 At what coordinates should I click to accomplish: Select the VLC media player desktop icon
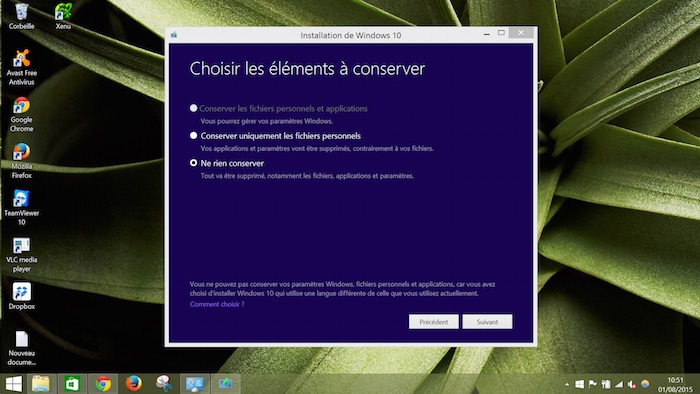click(x=21, y=254)
